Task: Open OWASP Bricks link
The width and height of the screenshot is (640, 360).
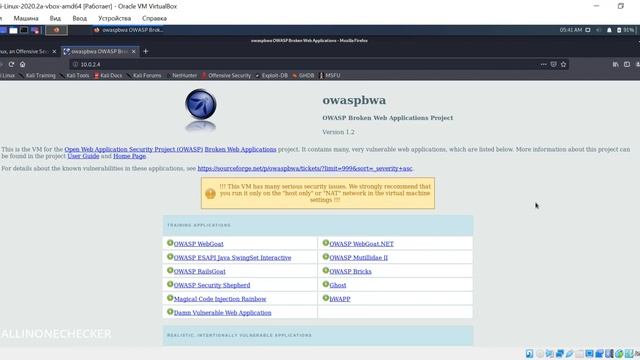Action: point(351,271)
